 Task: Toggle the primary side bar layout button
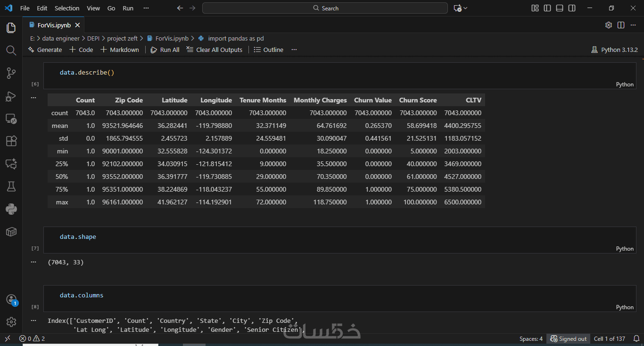pyautogui.click(x=547, y=8)
